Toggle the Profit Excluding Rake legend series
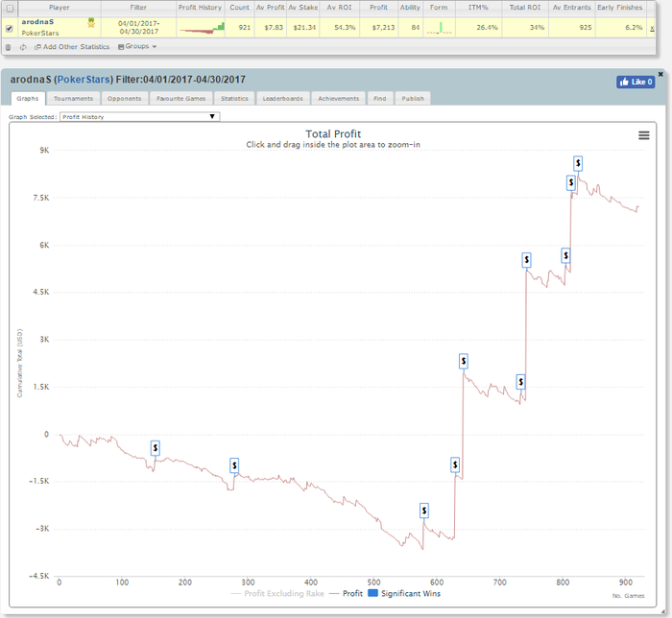 pyautogui.click(x=277, y=594)
